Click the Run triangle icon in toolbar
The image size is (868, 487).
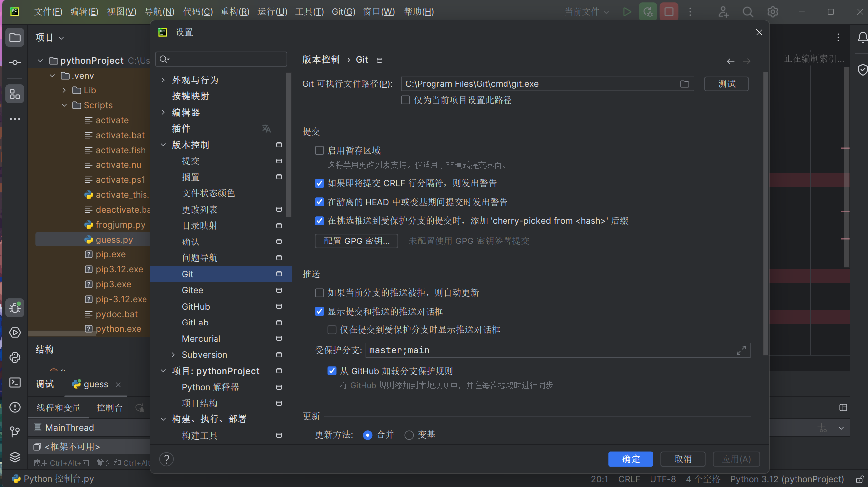[627, 12]
